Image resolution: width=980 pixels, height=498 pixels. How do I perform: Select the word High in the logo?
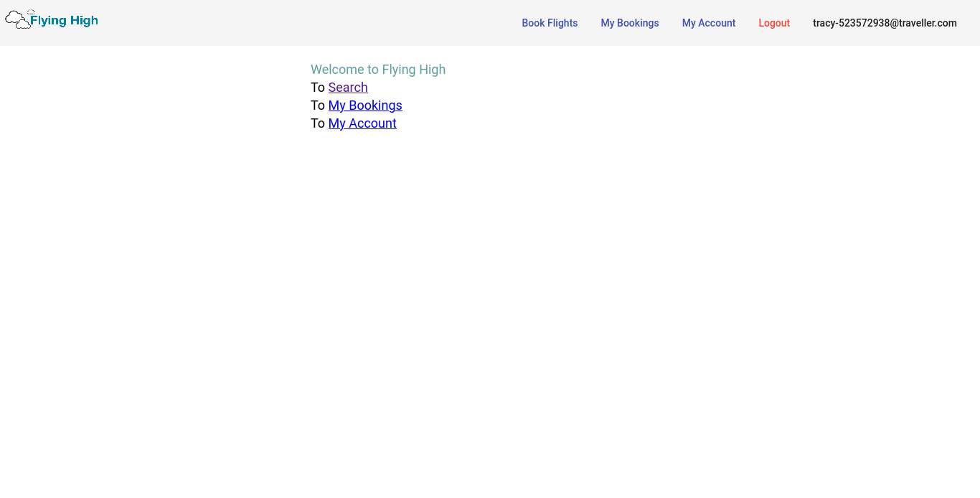point(85,21)
